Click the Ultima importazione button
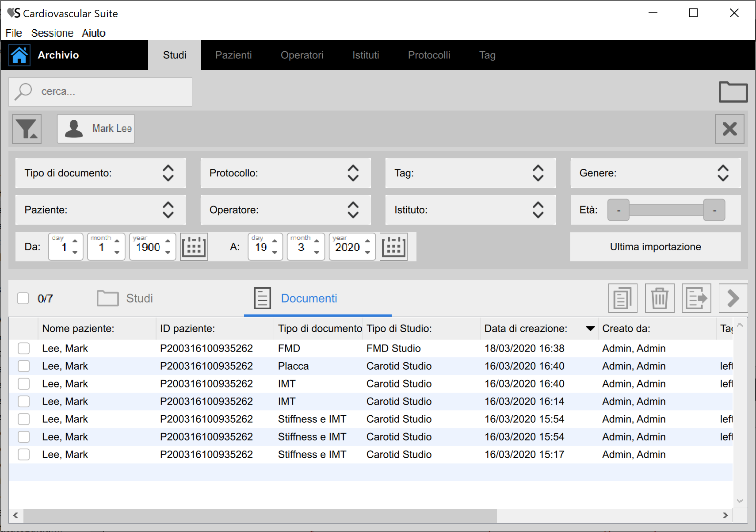 (x=656, y=247)
